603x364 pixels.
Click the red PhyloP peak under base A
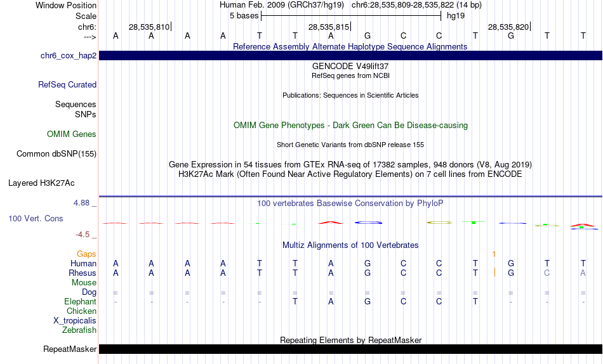330,222
